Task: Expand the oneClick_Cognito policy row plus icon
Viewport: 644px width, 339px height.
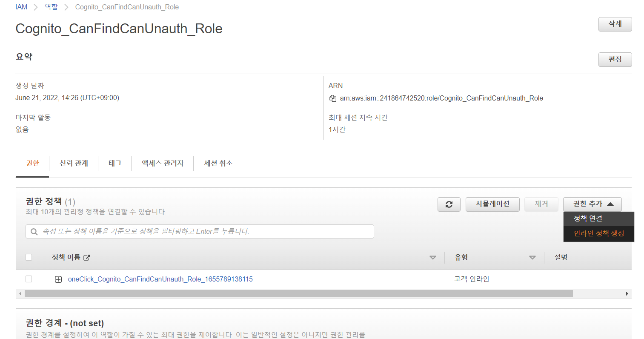Action: (58, 279)
